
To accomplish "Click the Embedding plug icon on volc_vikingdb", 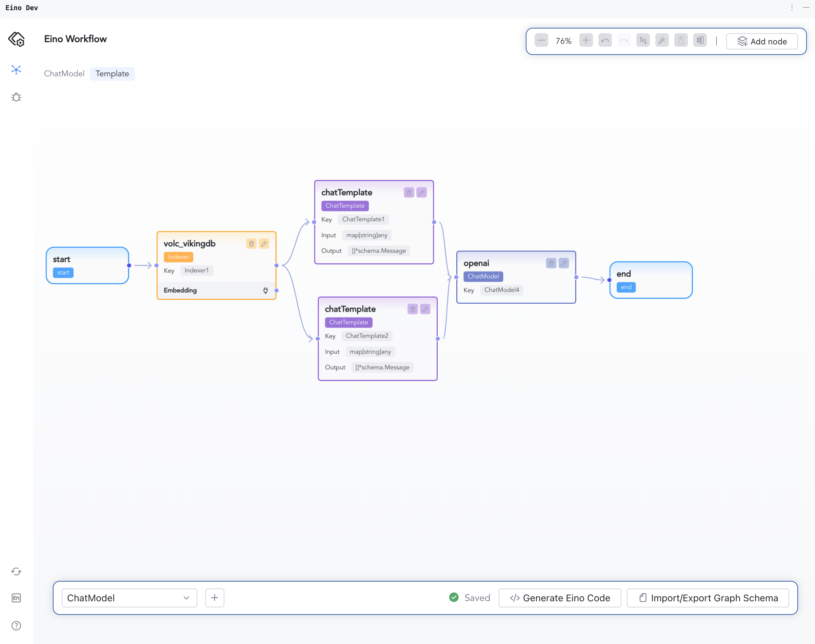I will click(x=265, y=290).
